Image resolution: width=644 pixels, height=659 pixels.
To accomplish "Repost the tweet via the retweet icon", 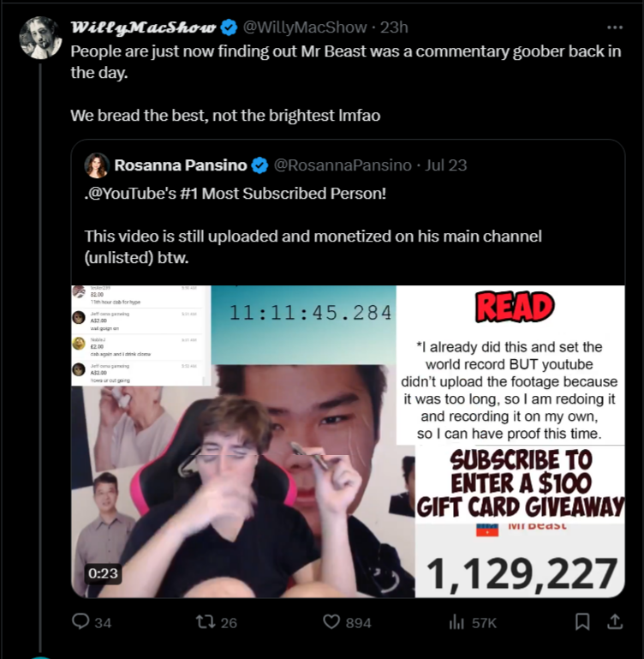I will (206, 621).
